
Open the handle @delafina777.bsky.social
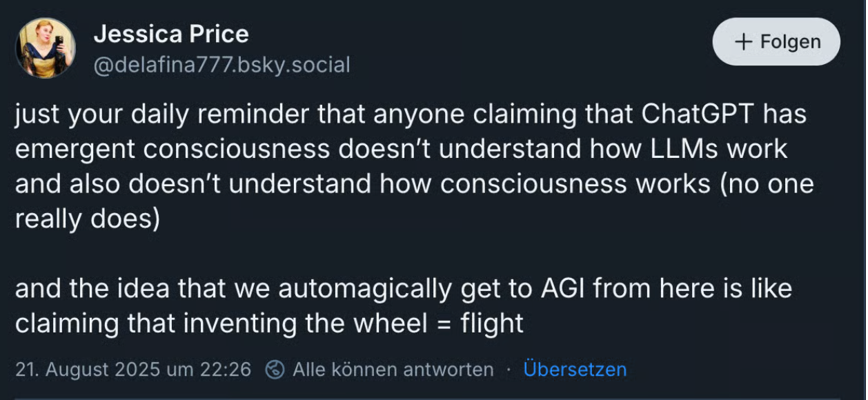(221, 65)
